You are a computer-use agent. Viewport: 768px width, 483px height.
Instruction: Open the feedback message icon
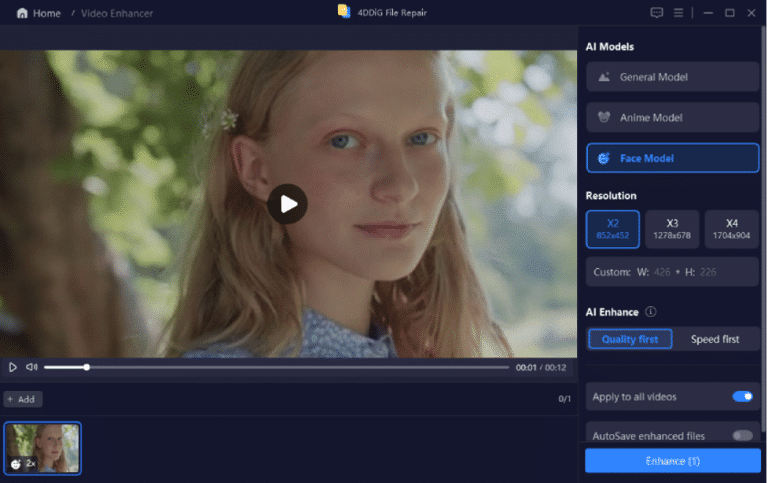pos(656,13)
